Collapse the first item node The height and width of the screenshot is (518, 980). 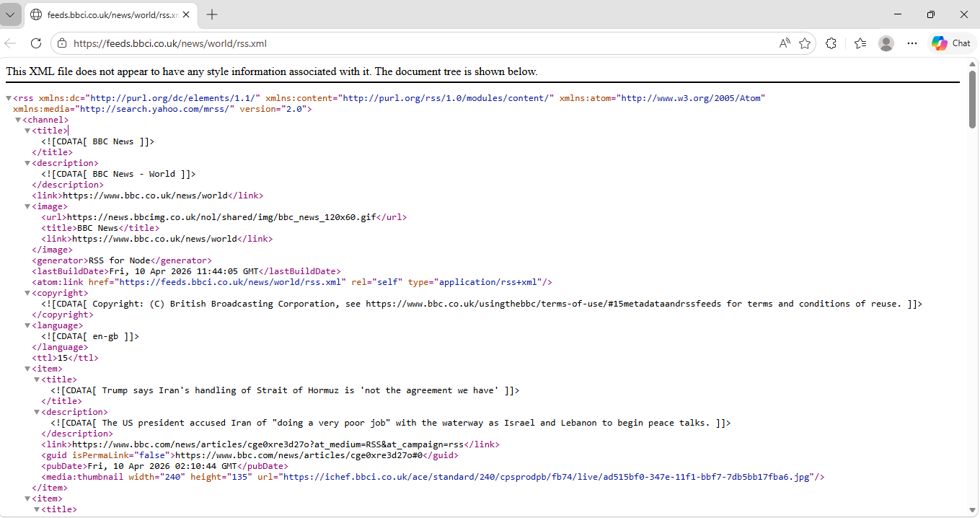27,369
